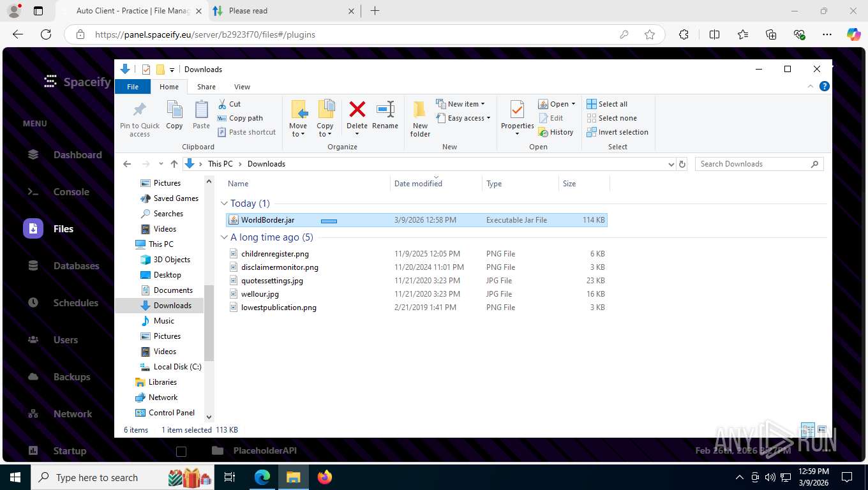Screen dimensions: 868x490
Task: Open Edge from the taskbar
Action: tap(262, 477)
